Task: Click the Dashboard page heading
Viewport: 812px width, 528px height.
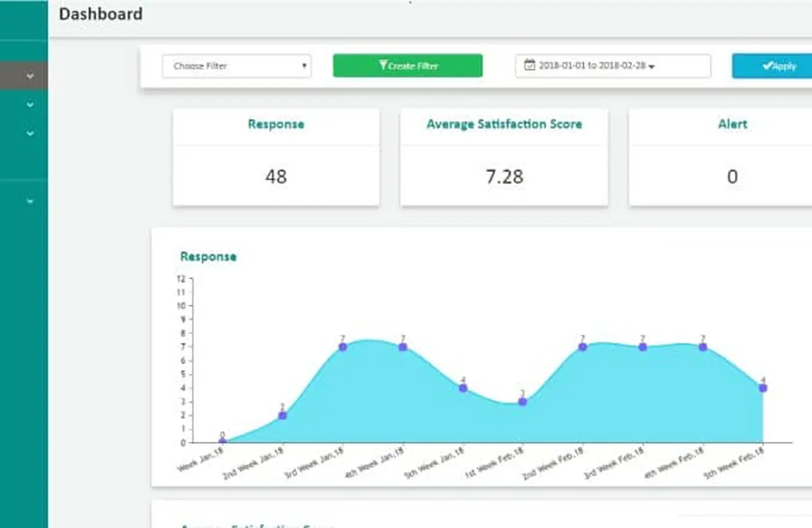Action: (100, 15)
